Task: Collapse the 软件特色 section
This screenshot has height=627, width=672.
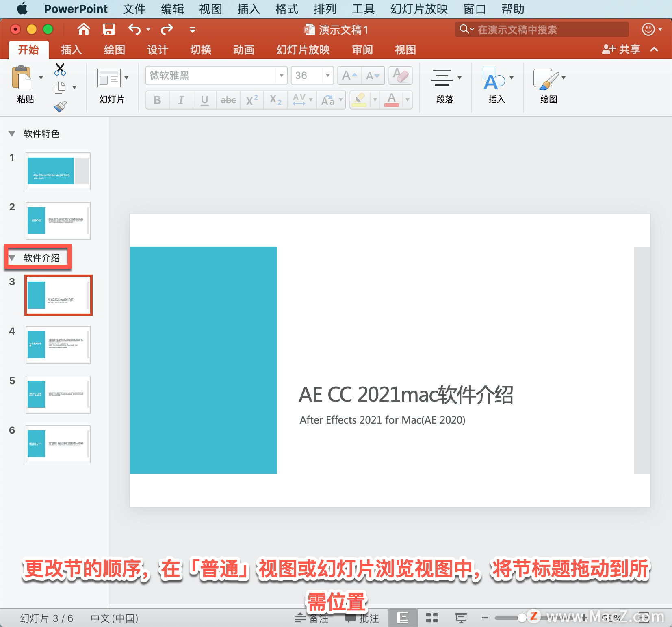Action: (12, 134)
